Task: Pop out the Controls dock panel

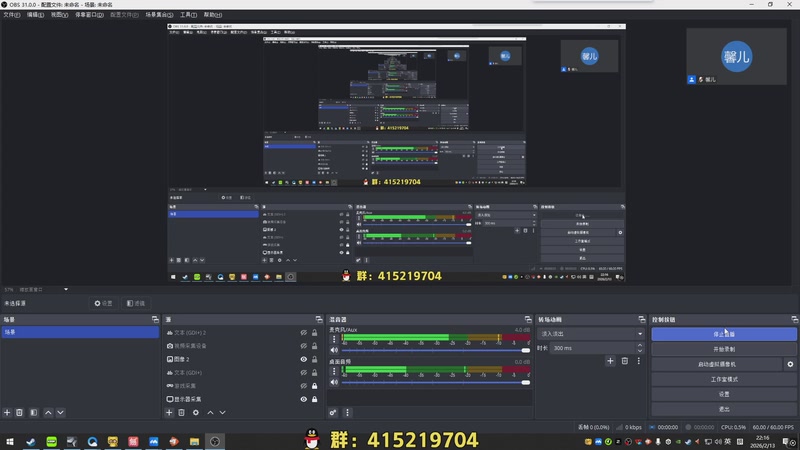Action: click(x=795, y=319)
